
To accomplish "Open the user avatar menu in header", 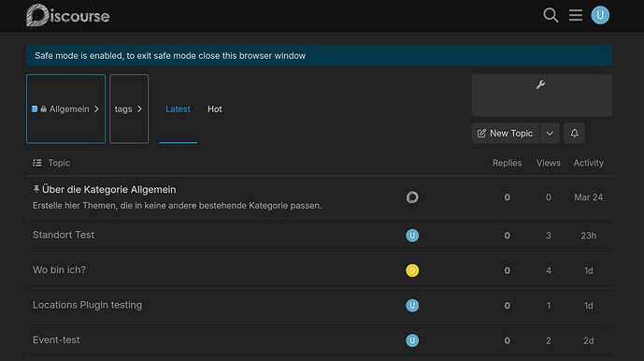I will [x=600, y=15].
